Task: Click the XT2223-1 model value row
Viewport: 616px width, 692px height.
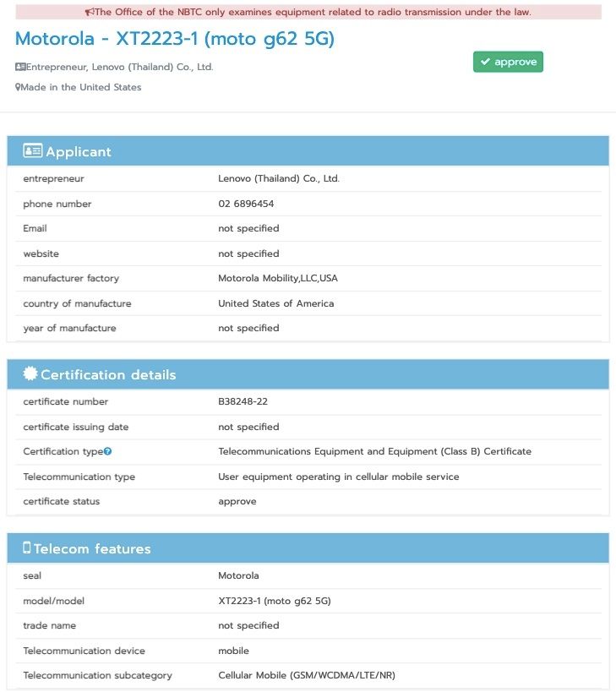Action: click(308, 601)
